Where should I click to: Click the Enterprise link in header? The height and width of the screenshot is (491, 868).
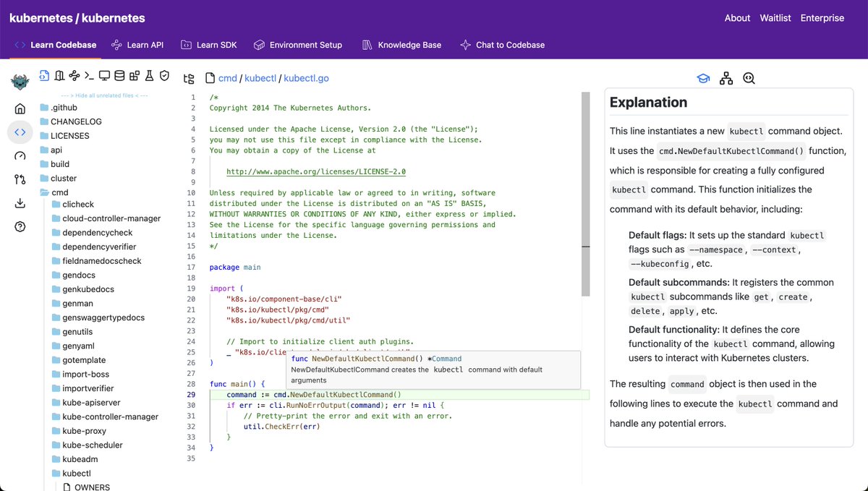click(x=822, y=18)
